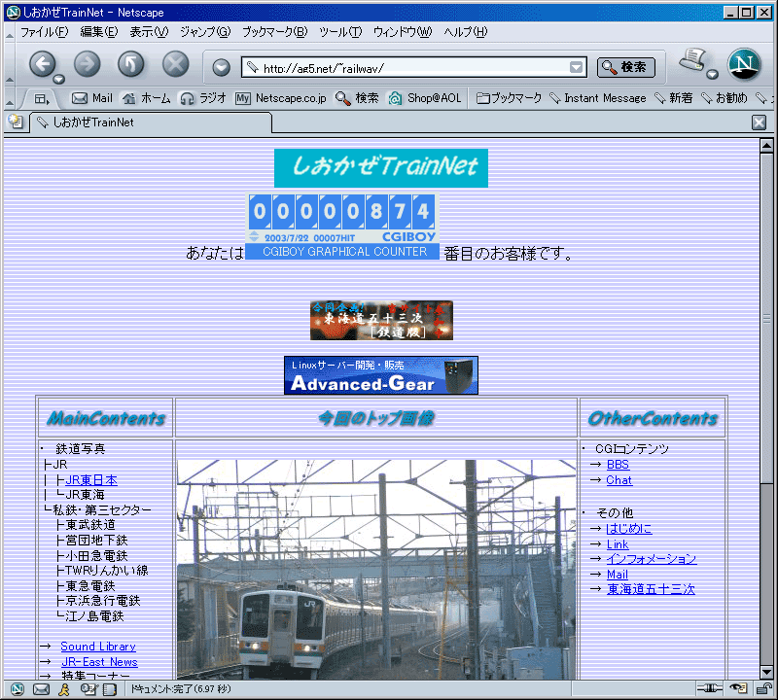
Task: Open the sidebar toggle icon on personal toolbar
Action: [42, 99]
